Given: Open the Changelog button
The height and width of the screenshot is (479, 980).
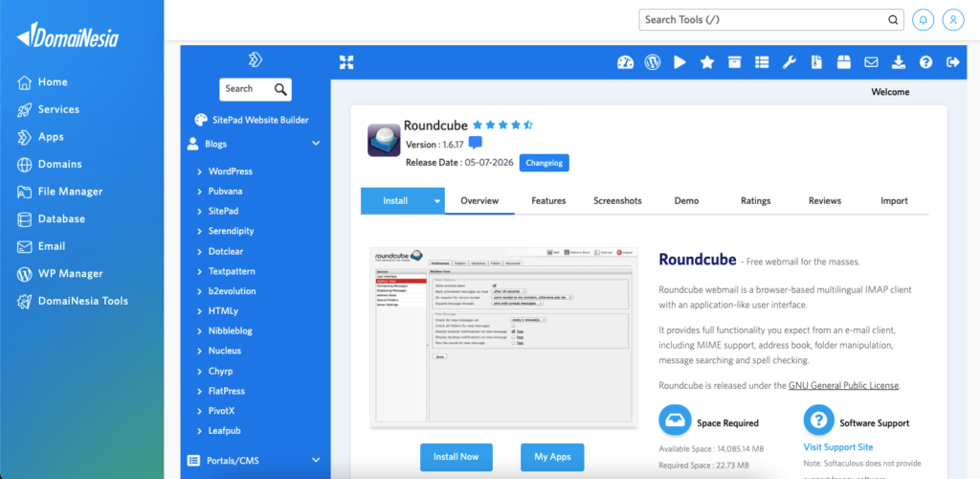Looking at the screenshot, I should click(544, 163).
